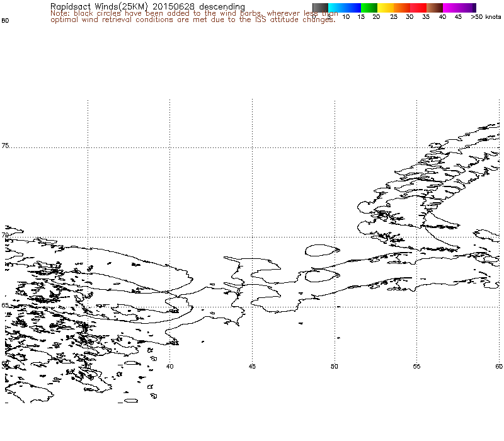Click the top-left corner label '80'

[x=5, y=21]
